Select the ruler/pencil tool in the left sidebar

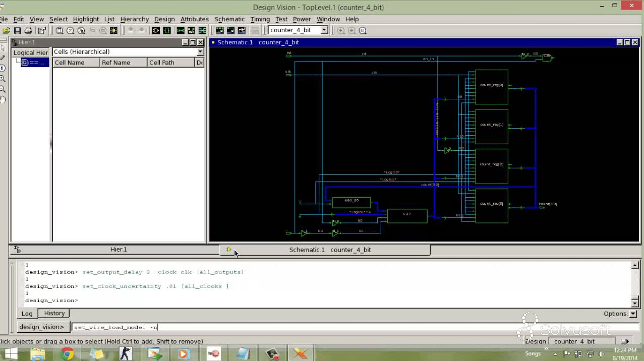click(x=3, y=57)
